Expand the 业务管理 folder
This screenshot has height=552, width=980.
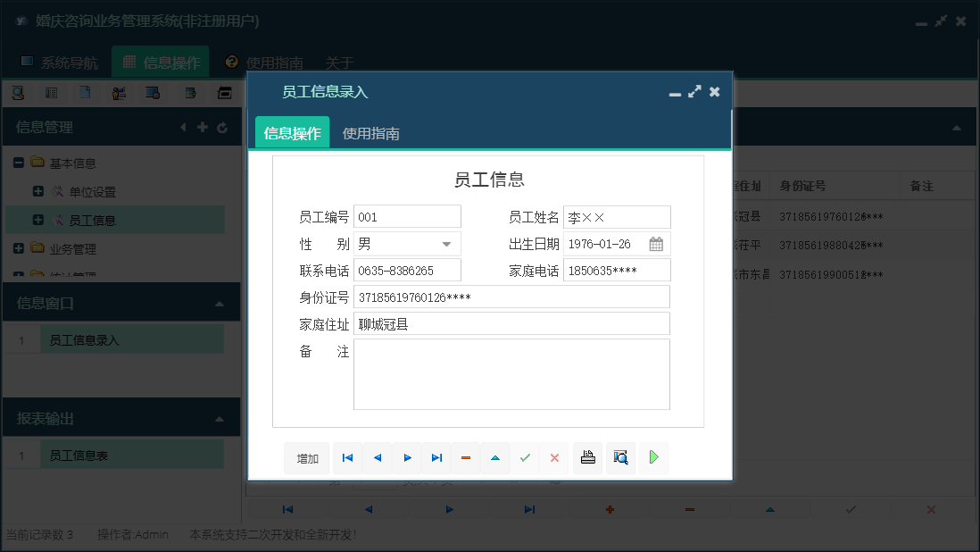(19, 247)
